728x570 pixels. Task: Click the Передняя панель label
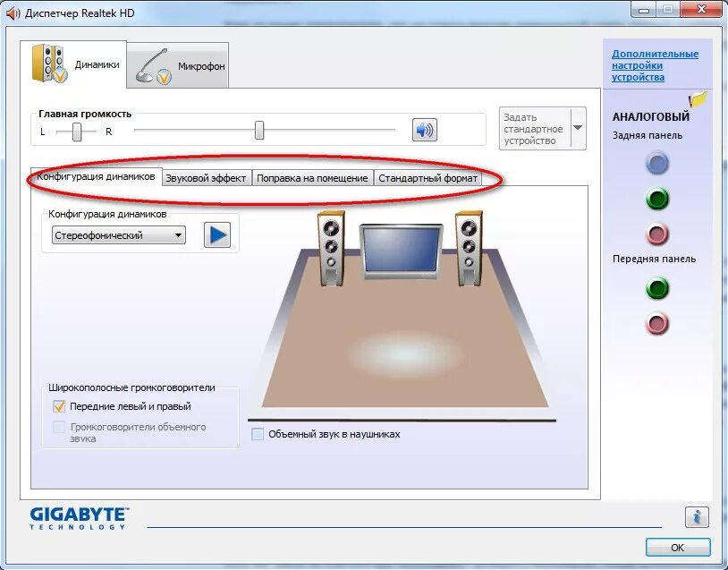654,259
